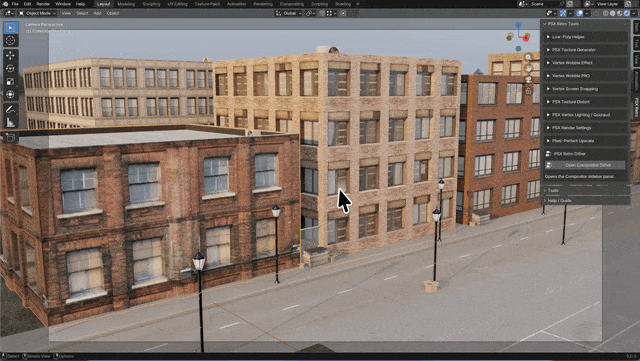The width and height of the screenshot is (640, 361).
Task: Toggle gizmo visibility in header
Action: [563, 13]
